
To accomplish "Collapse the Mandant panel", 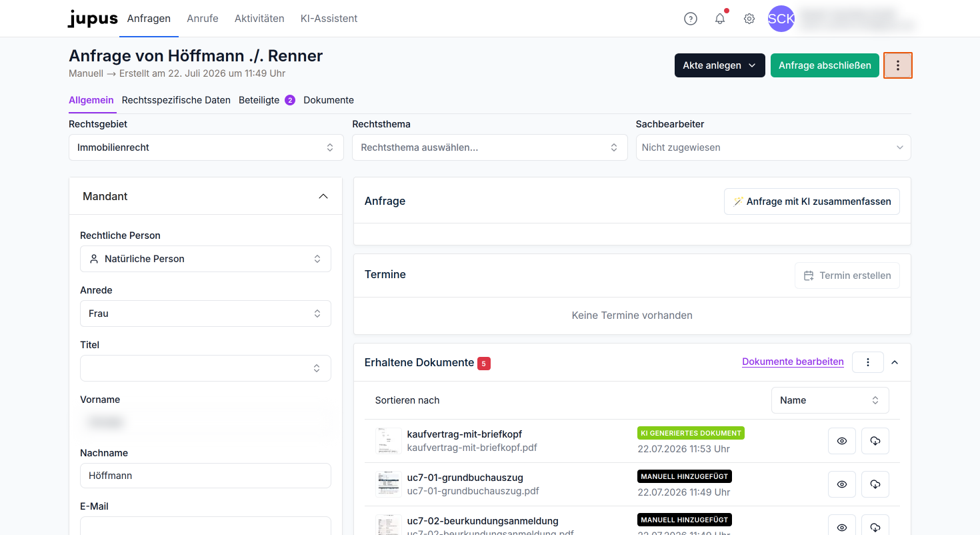I will [323, 196].
